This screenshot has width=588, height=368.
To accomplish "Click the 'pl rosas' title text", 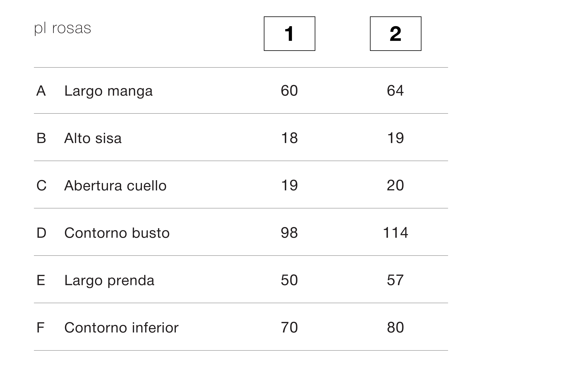I will pos(62,28).
